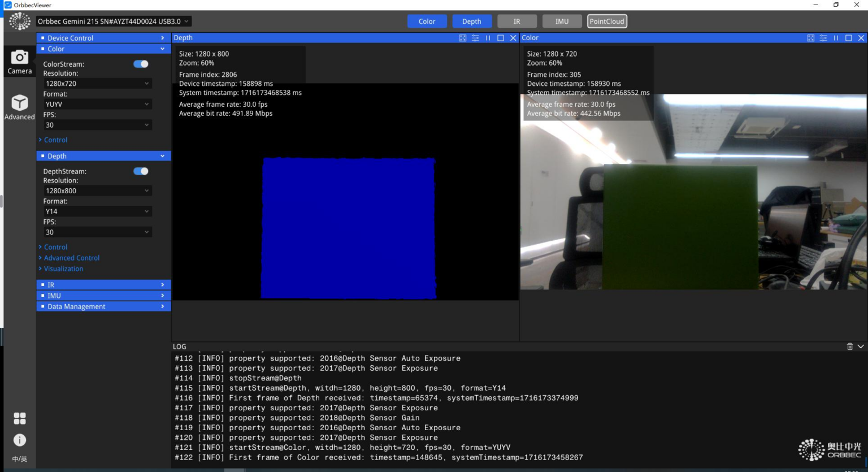
Task: Maximize the Color viewport with the square icon
Action: pos(848,38)
